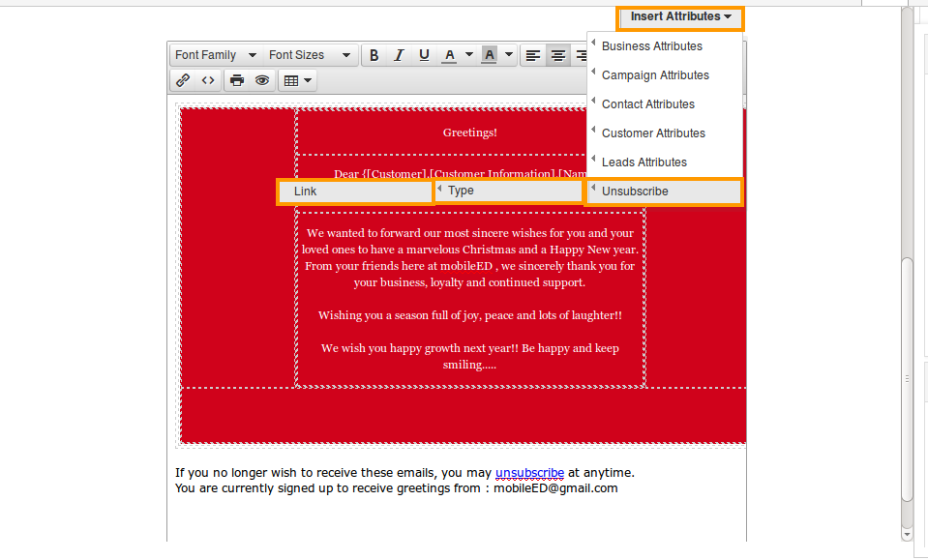The image size is (928, 560).
Task: Click the 'Wishing you a season full of joy' line
Action: [x=470, y=315]
